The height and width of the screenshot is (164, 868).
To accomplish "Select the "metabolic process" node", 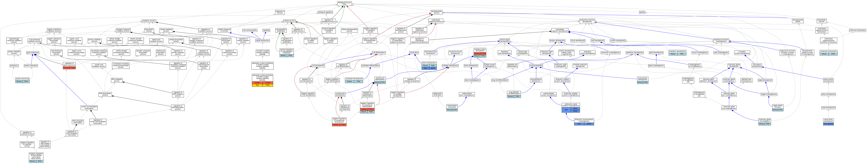I will click(149, 21).
